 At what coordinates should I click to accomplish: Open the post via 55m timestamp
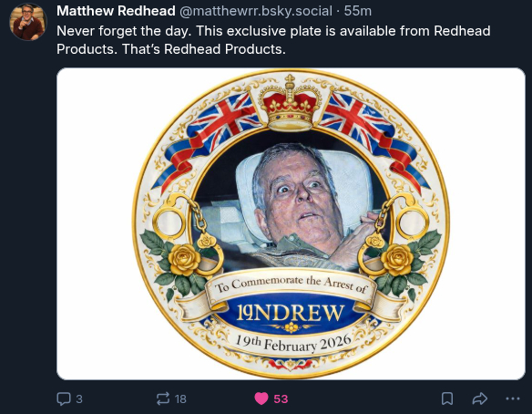click(358, 11)
